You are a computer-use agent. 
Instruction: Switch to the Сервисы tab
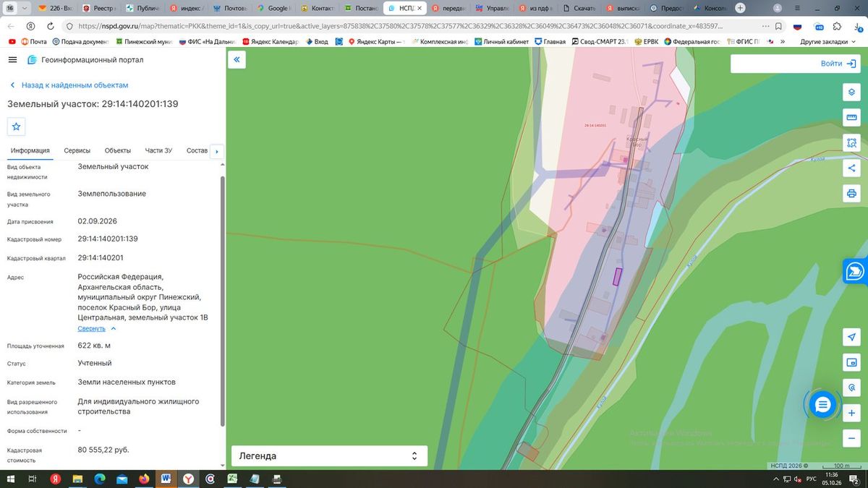click(77, 150)
